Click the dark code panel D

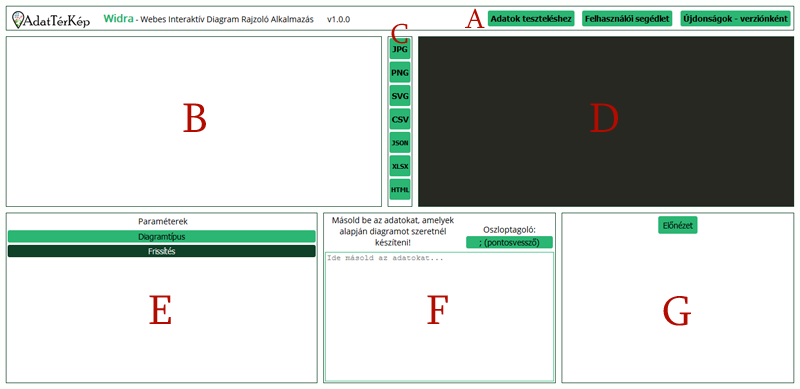[606, 121]
